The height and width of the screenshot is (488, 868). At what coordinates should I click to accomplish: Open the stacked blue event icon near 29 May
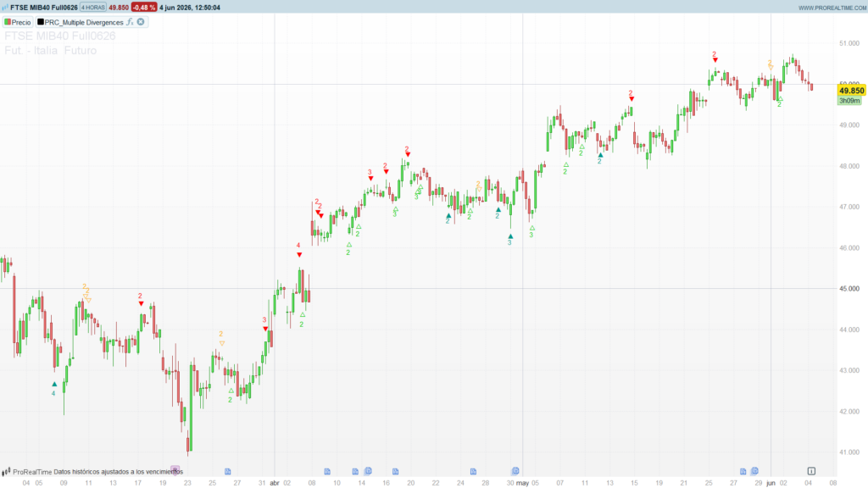pos(754,471)
